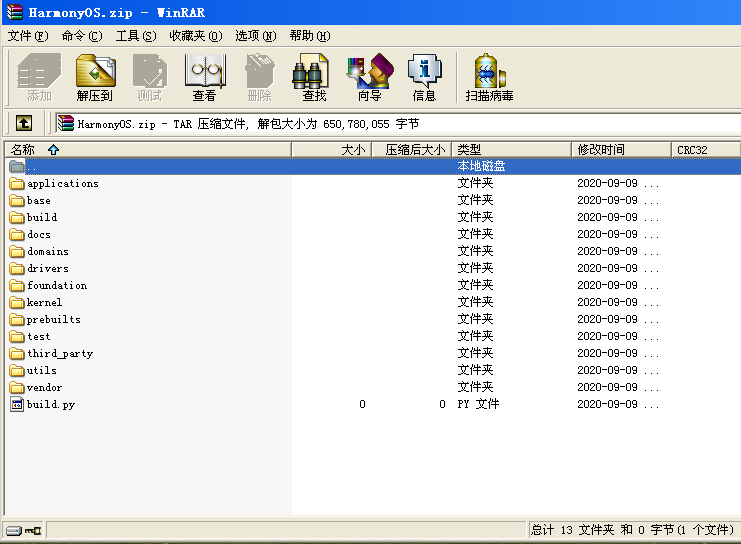Open the Tools (工具) menu
Viewport: 741px width, 544px height.
[135, 36]
